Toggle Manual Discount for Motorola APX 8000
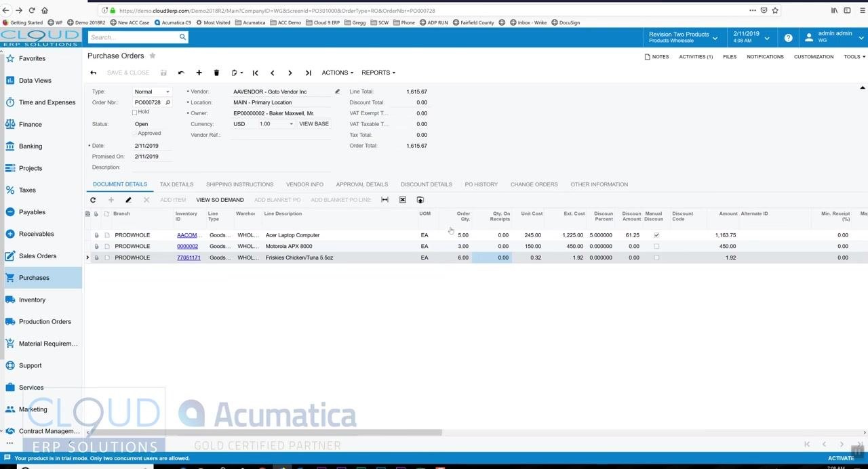 656,246
